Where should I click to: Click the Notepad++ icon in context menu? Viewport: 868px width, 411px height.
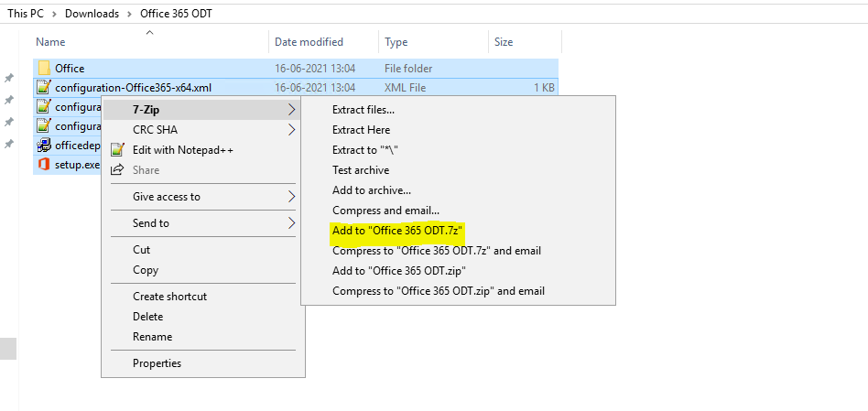coord(117,150)
